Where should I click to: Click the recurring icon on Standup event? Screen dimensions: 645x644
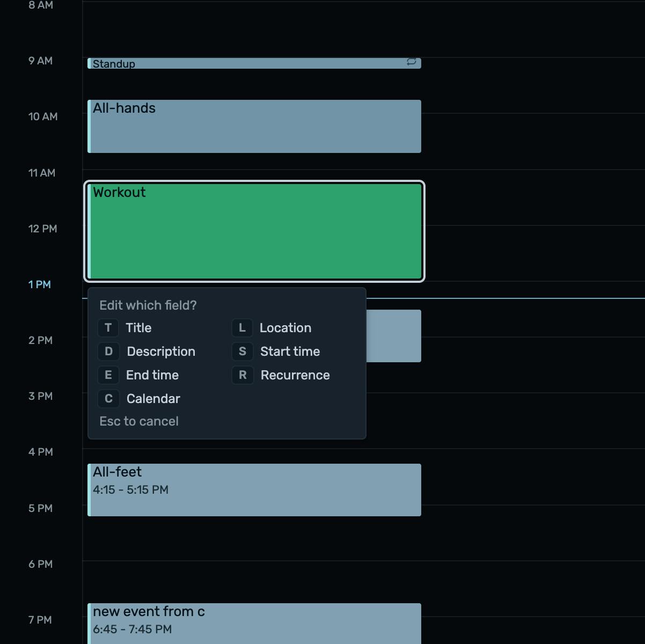pos(412,62)
